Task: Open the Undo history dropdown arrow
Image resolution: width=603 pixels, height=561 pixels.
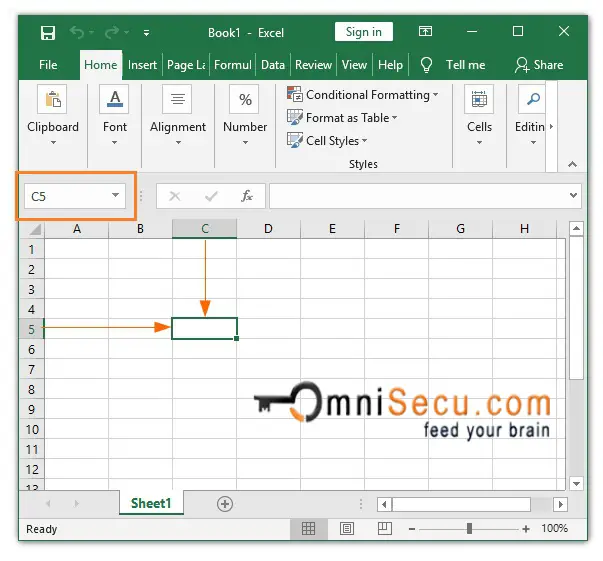Action: tap(92, 33)
